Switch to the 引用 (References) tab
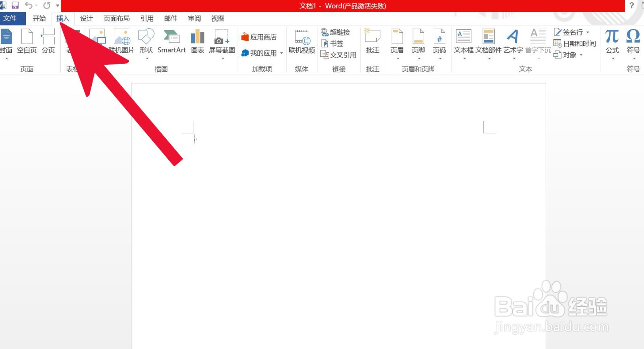The image size is (644, 349). (x=147, y=19)
